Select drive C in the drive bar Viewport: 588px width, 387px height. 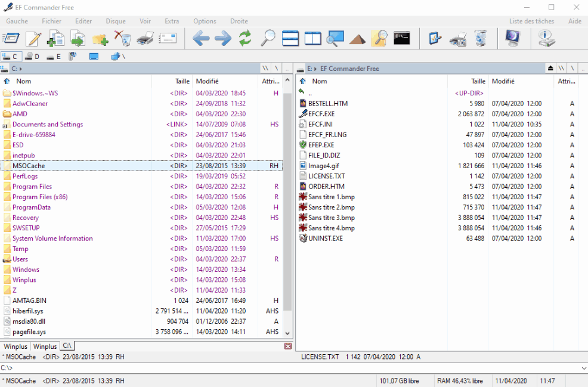(x=11, y=57)
